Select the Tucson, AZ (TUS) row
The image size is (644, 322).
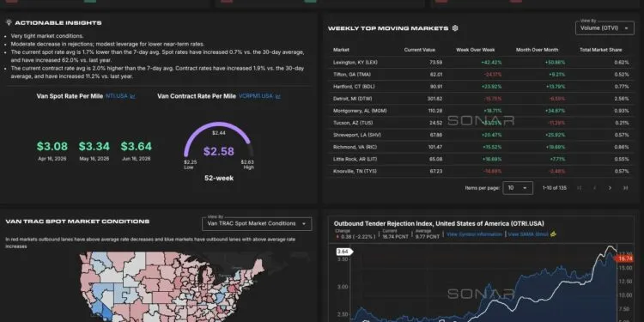point(481,123)
